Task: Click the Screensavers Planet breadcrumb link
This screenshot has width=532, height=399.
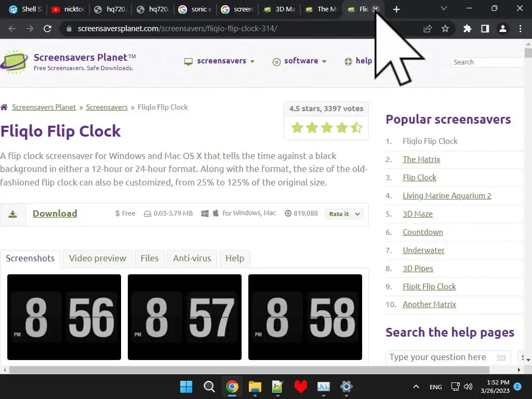Action: pos(44,107)
